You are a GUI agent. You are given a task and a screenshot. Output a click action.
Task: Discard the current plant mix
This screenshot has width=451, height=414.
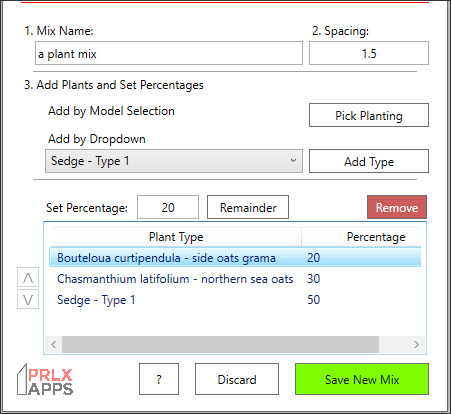pyautogui.click(x=237, y=379)
